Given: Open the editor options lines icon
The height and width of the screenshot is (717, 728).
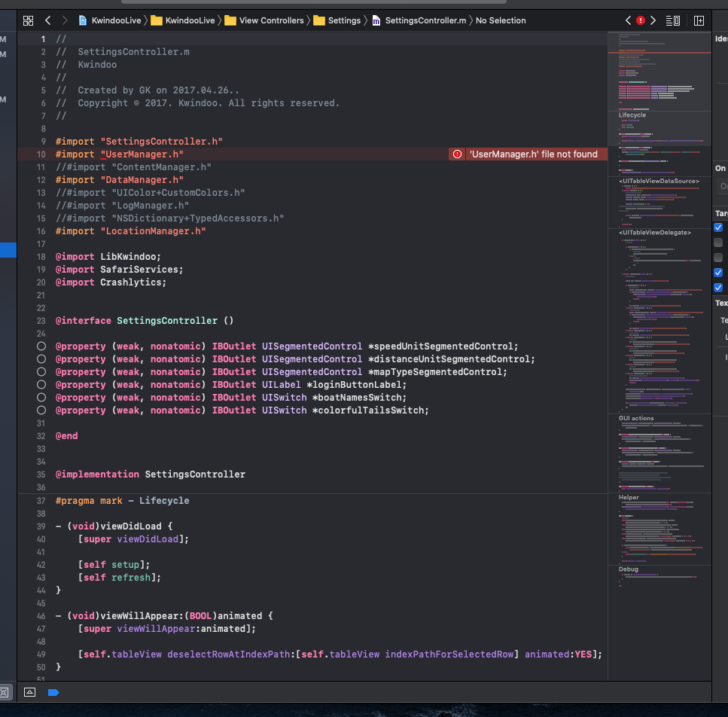Looking at the screenshot, I should [x=673, y=20].
